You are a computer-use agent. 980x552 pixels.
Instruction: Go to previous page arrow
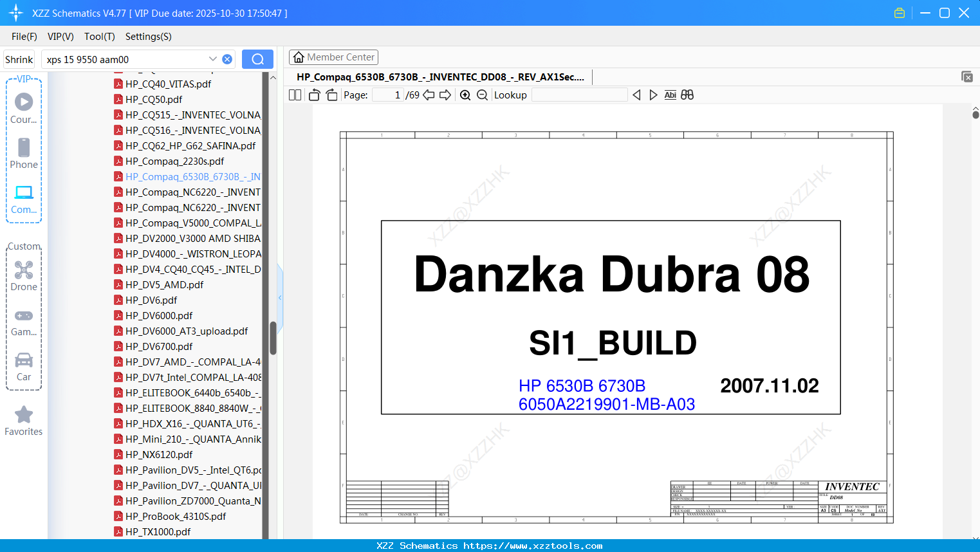(x=429, y=95)
